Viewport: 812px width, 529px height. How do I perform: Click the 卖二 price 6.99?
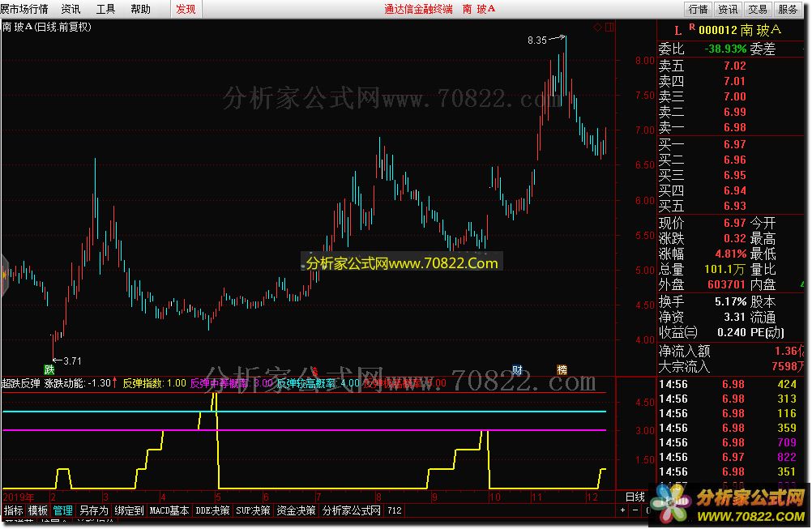click(734, 113)
